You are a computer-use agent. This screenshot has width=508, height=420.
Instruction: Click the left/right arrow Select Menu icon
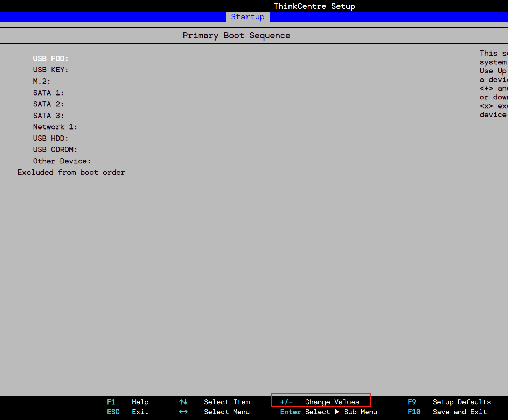pyautogui.click(x=183, y=412)
